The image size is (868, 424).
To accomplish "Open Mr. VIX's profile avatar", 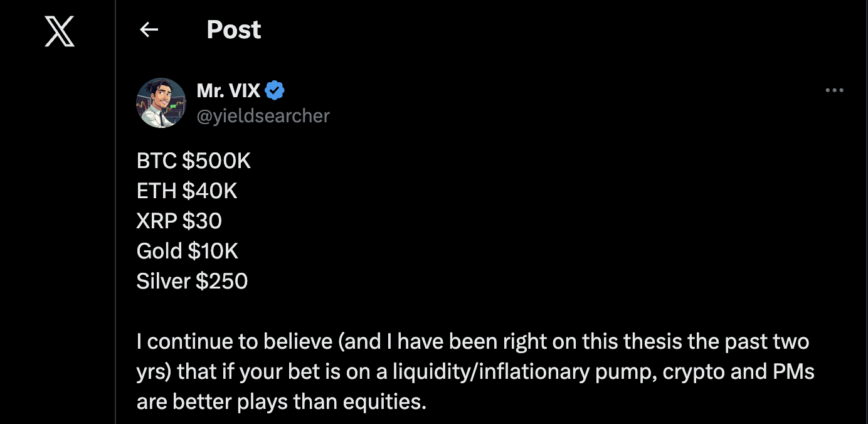I will click(161, 103).
